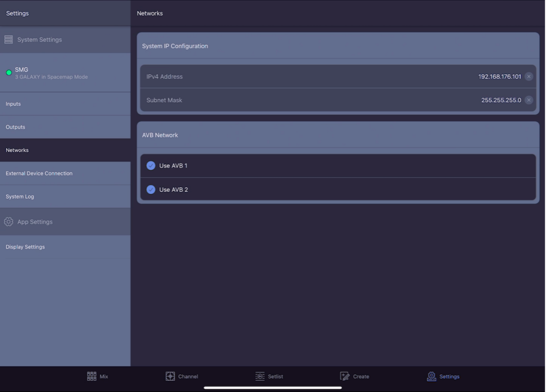546x392 pixels.
Task: Select the Networks sidebar item
Action: (x=65, y=150)
